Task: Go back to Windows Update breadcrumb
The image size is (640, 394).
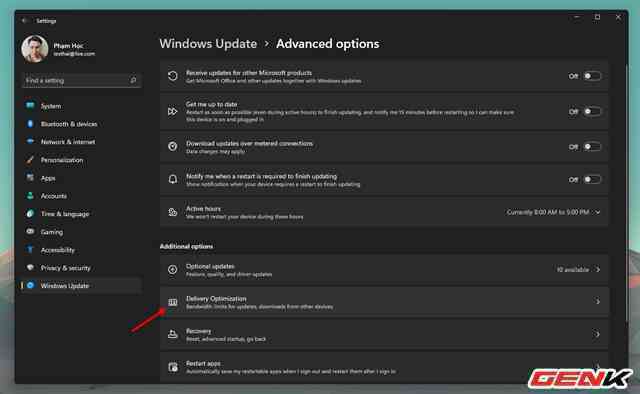Action: (x=208, y=44)
